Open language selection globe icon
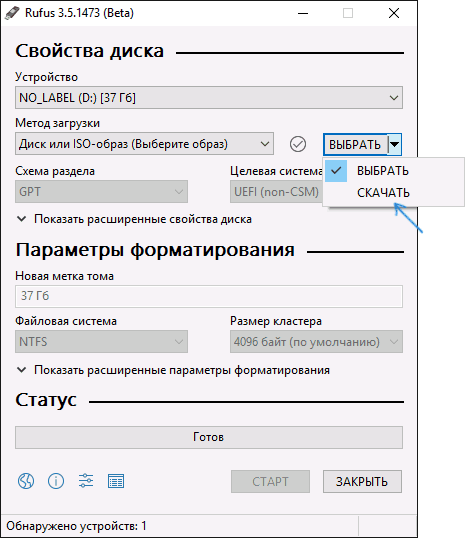The height and width of the screenshot is (538, 465). click(x=26, y=481)
